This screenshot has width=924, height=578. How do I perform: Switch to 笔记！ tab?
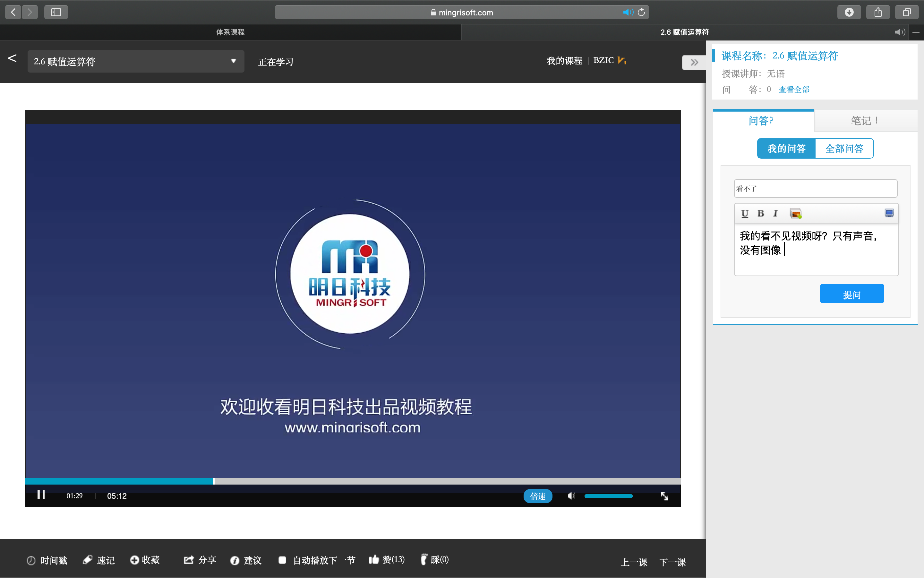click(x=866, y=121)
